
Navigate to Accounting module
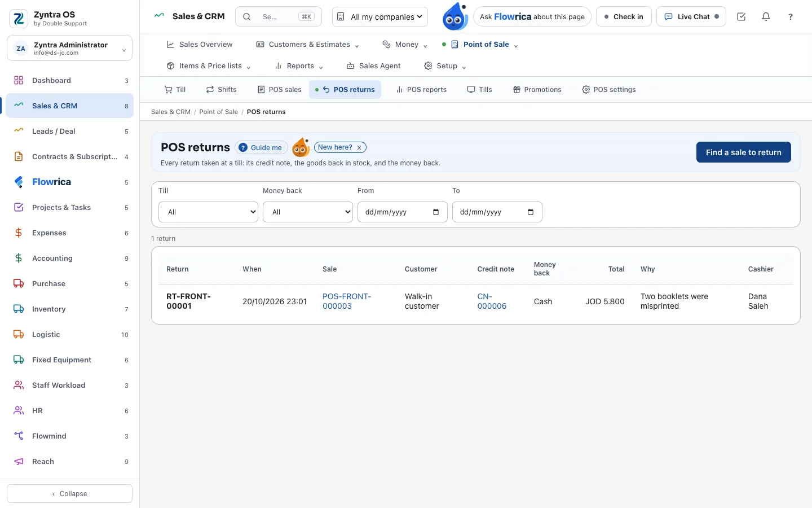[x=70, y=258]
